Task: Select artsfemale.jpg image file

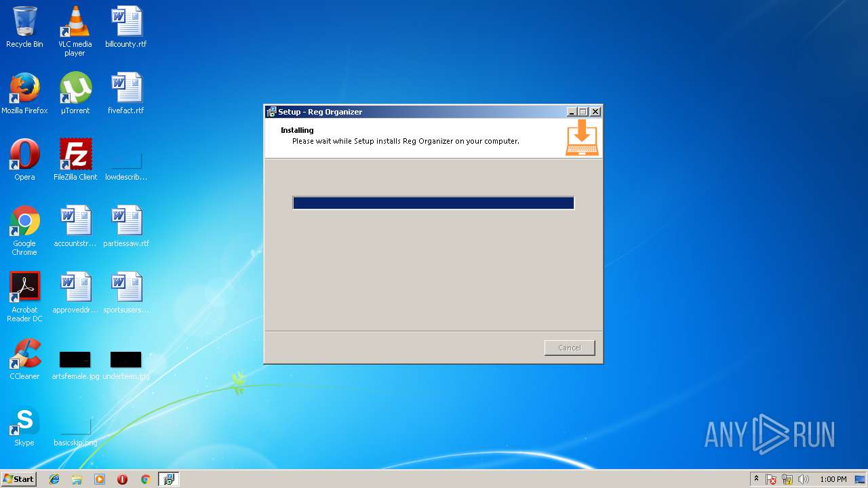Action: pyautogui.click(x=75, y=365)
